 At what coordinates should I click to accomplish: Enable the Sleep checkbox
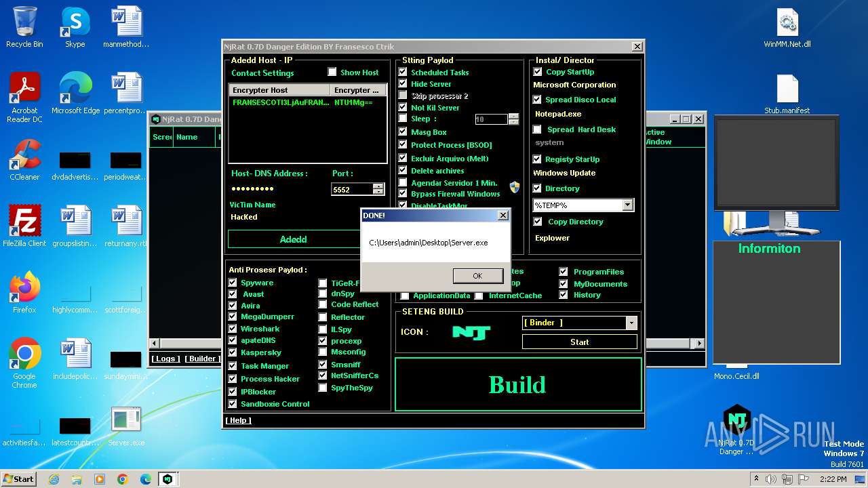[403, 118]
